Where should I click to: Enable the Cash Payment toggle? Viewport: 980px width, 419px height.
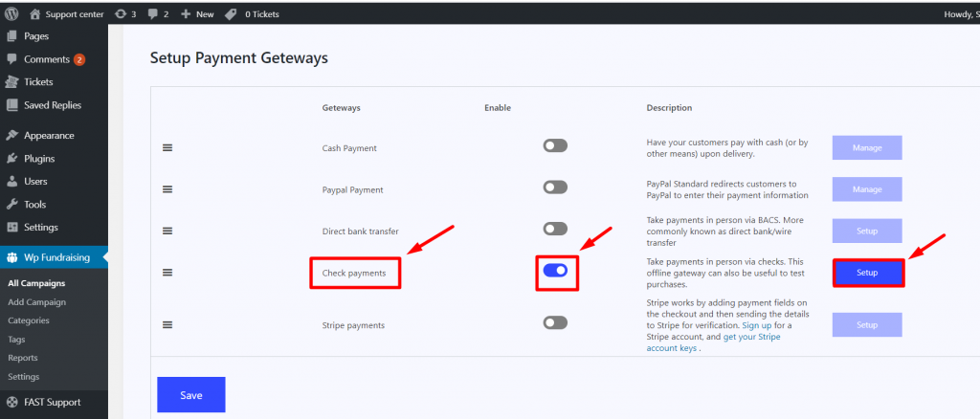(x=555, y=146)
